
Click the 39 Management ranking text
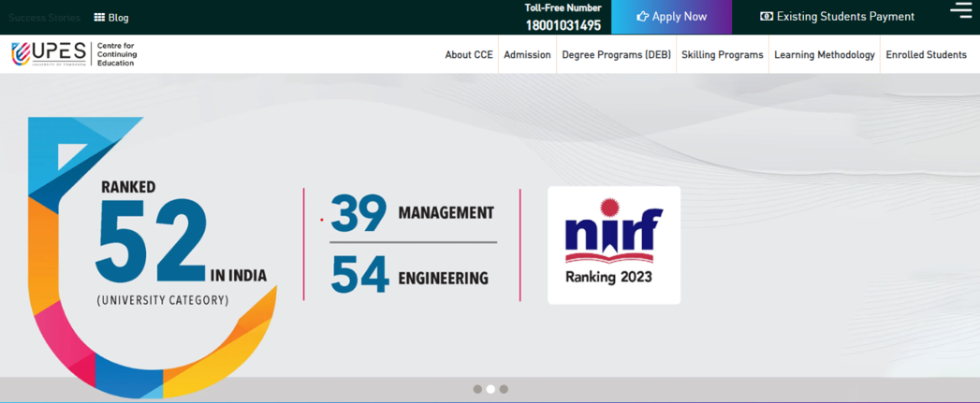[x=413, y=213]
